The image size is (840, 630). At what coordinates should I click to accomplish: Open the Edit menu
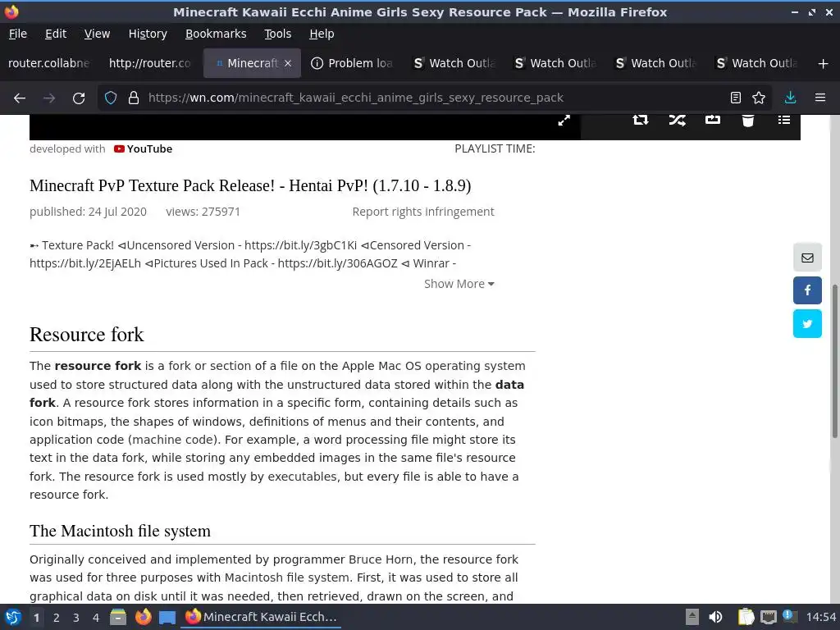point(56,34)
